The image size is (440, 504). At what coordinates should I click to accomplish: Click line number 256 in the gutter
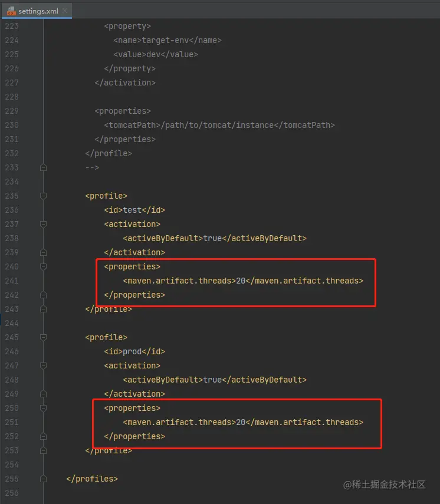(x=12, y=493)
